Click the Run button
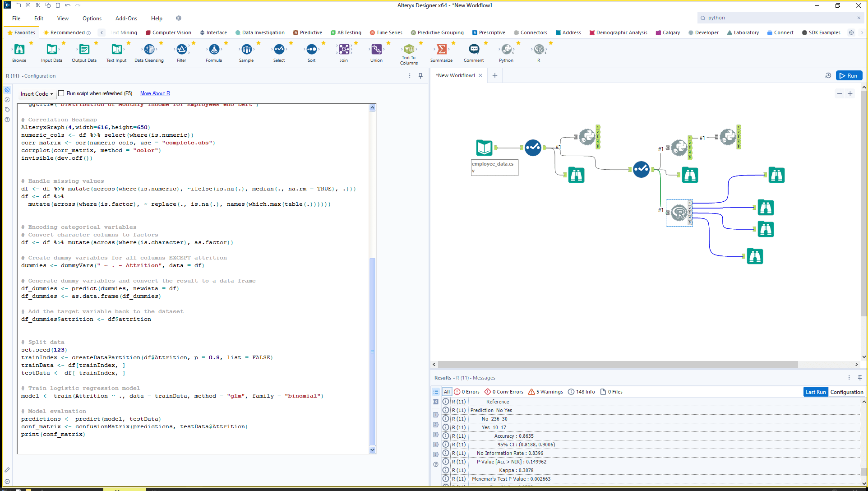Screen dimensions: 868x491 pos(849,75)
